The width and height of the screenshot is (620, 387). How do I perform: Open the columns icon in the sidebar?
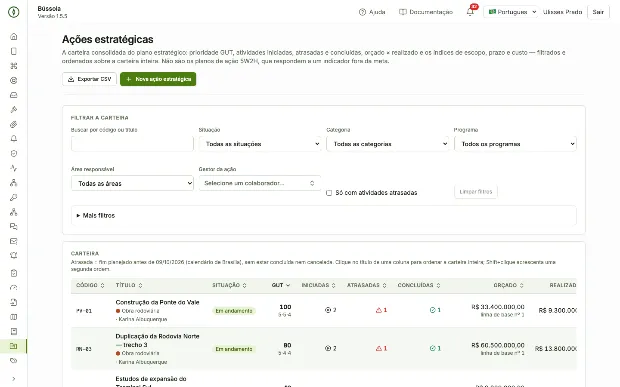click(x=13, y=317)
